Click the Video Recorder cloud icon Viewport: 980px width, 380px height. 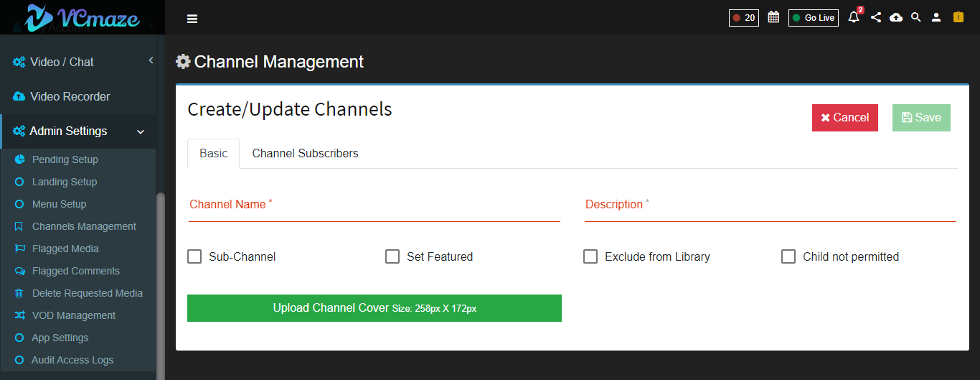19,96
